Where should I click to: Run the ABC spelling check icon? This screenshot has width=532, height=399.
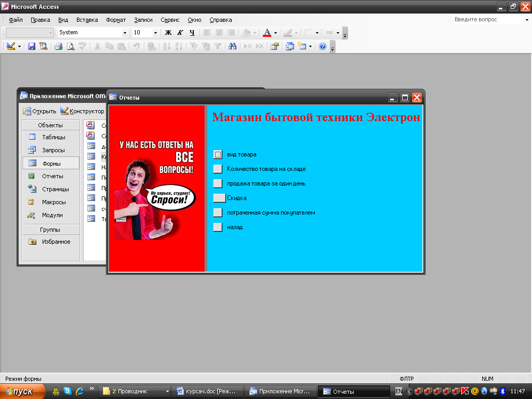point(83,46)
